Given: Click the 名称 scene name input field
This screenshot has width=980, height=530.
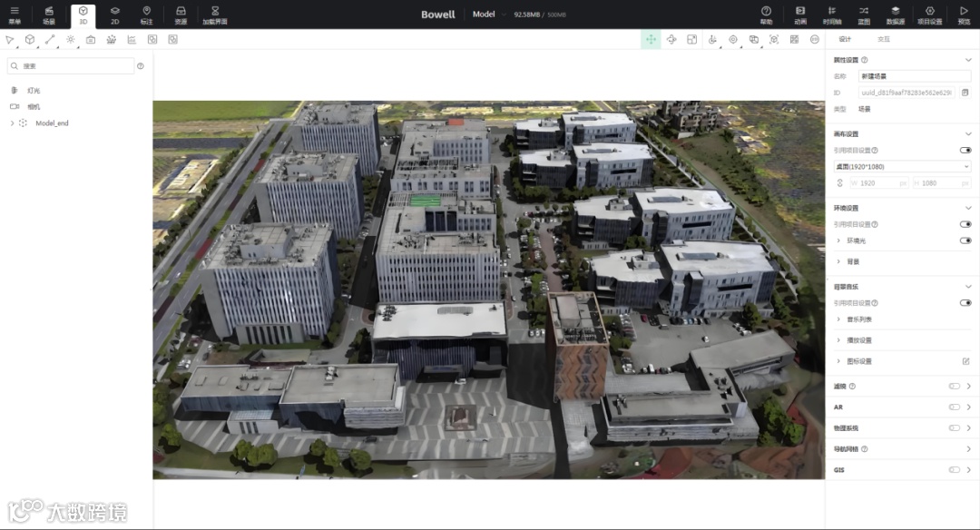Looking at the screenshot, I should (915, 76).
